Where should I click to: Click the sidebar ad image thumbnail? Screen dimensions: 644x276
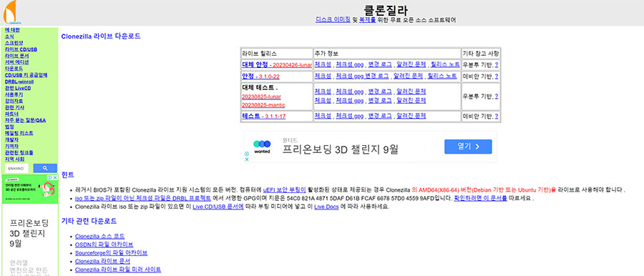tap(30, 189)
